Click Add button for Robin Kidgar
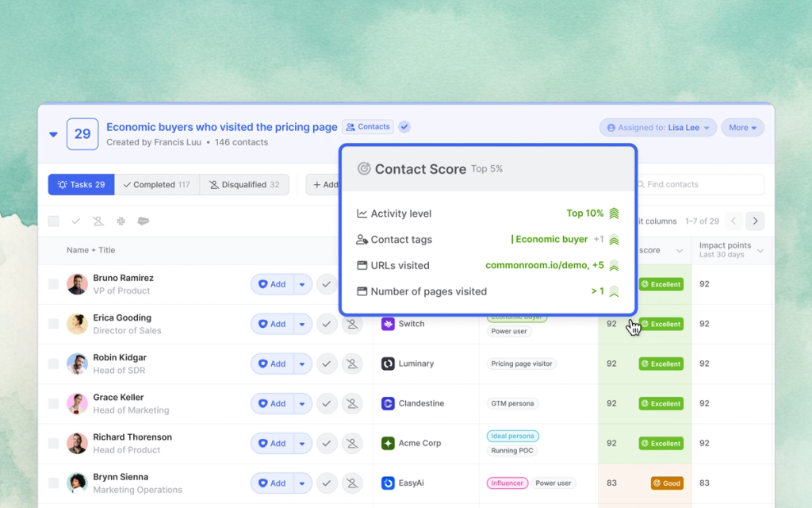 click(273, 364)
